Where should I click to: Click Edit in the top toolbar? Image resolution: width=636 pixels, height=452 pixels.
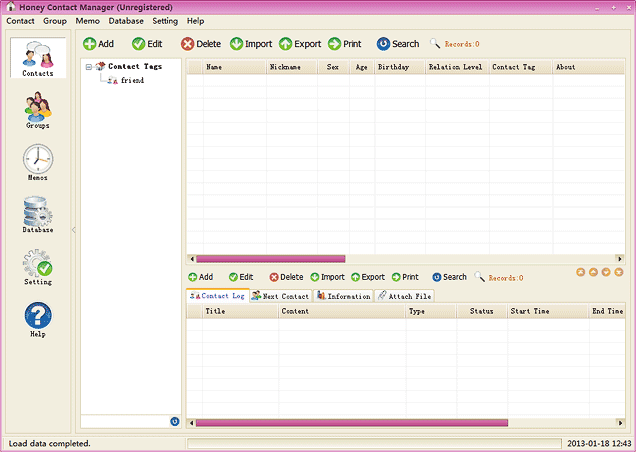point(147,44)
